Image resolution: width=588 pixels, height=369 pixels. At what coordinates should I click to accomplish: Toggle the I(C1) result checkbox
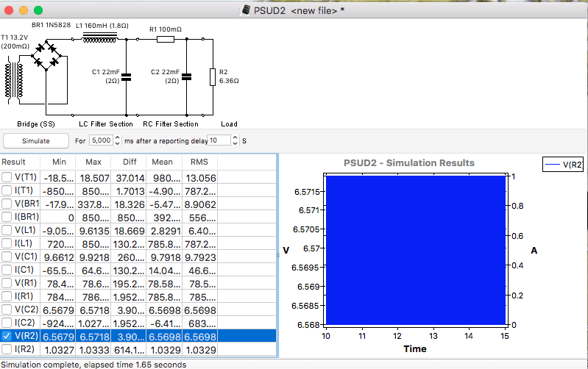point(7,270)
